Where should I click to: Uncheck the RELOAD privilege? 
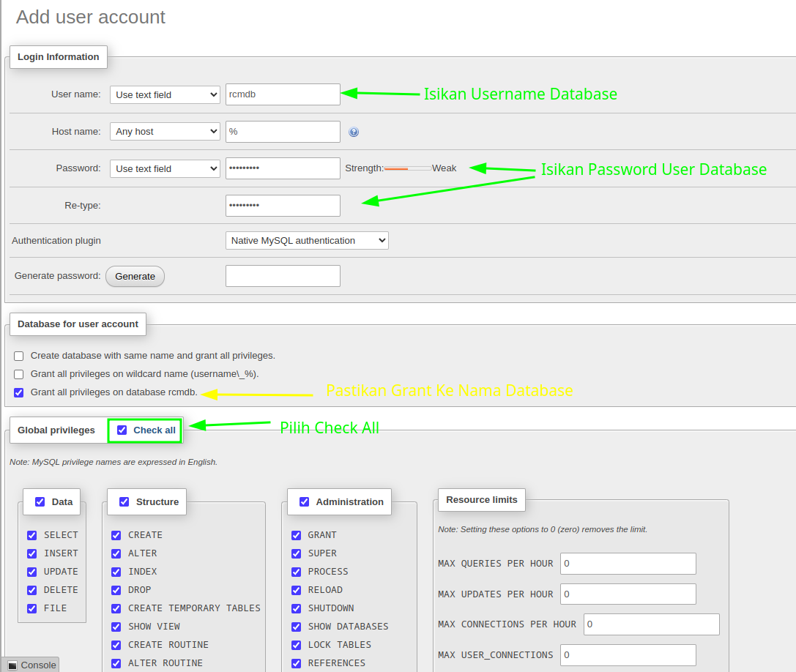(297, 590)
